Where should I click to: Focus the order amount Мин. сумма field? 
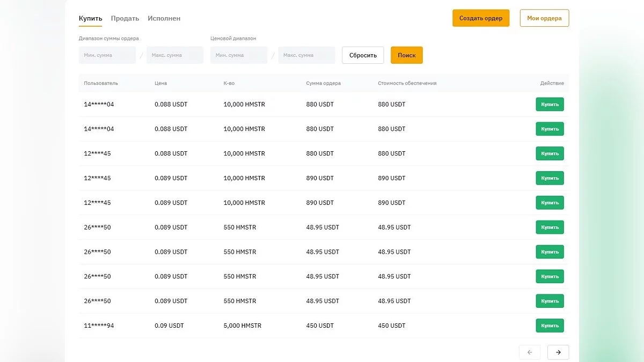[107, 55]
